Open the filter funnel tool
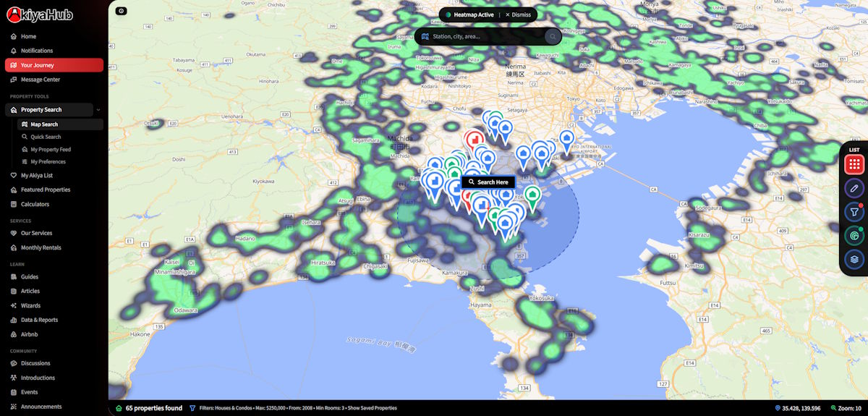 854,212
